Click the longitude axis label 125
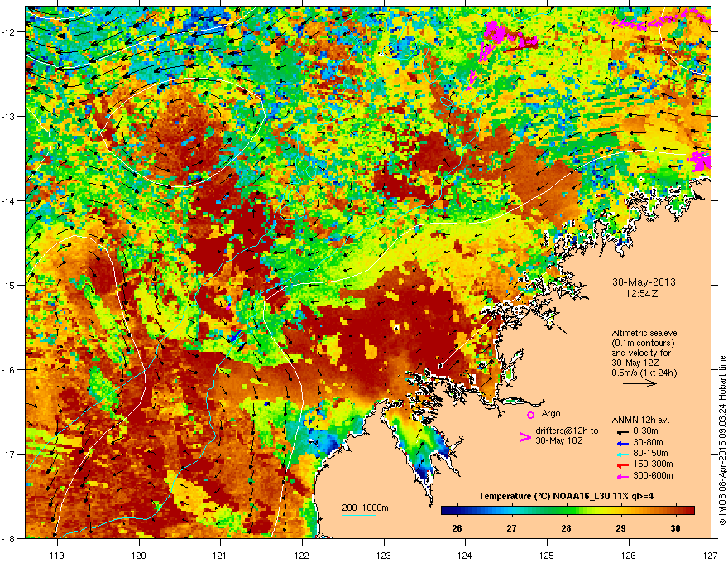 tap(547, 555)
